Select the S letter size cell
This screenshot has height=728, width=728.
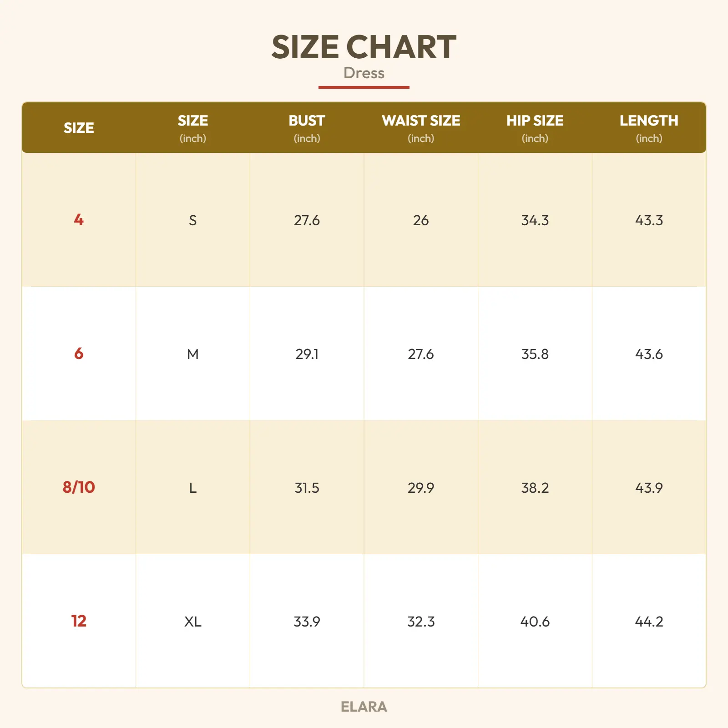coord(193,220)
